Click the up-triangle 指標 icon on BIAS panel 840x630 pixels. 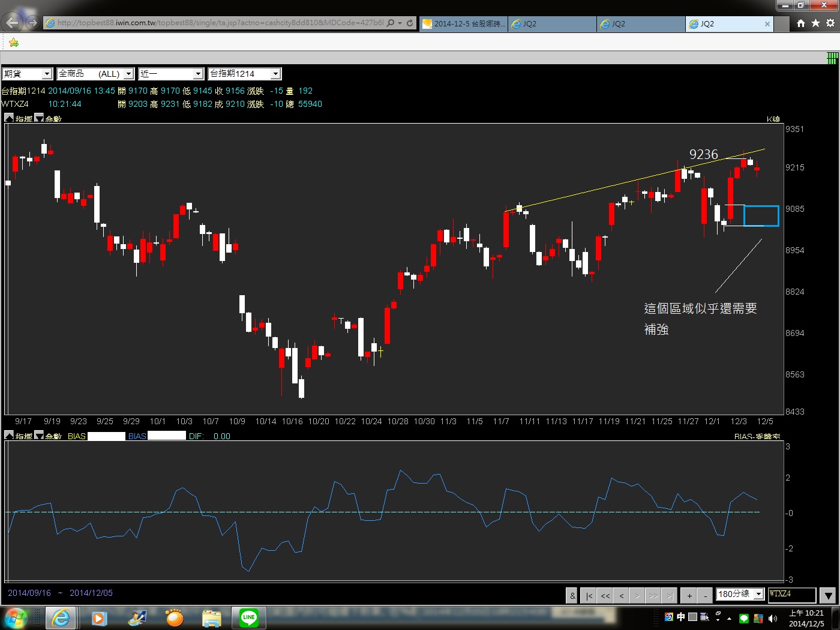(x=9, y=435)
